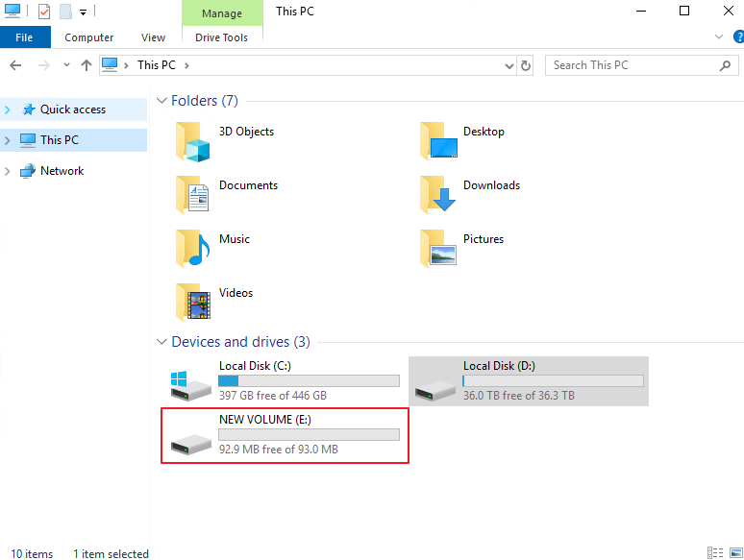Select the Local Disk (D:) drive icon
This screenshot has height=560, width=744.
click(435, 390)
